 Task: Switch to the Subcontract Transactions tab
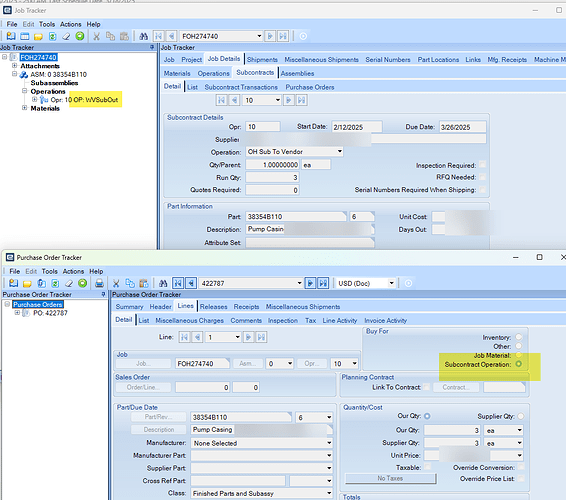click(x=241, y=87)
